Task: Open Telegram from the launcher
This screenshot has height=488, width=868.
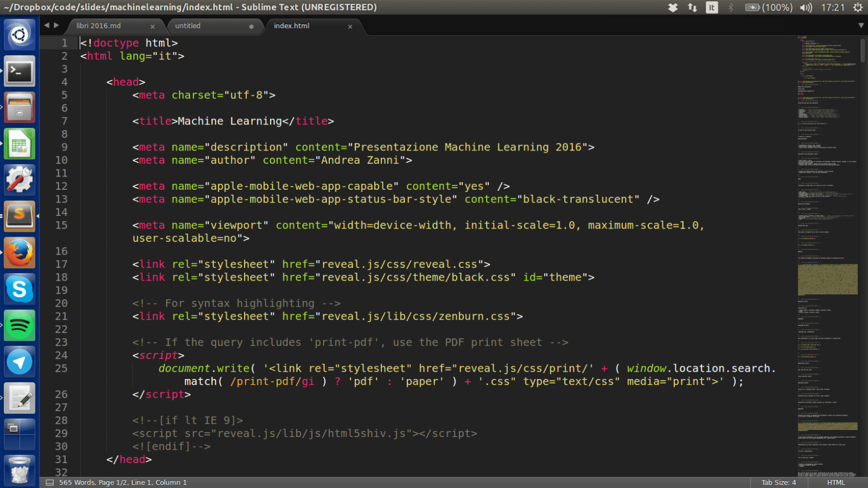Action: 19,362
